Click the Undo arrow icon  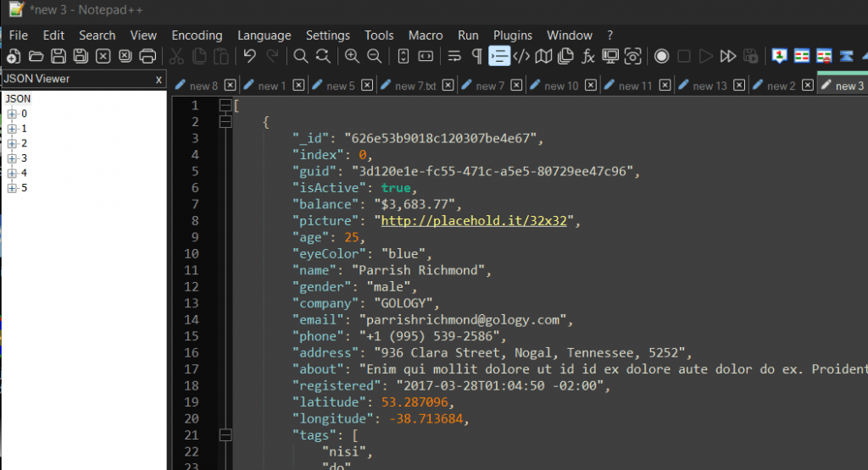tap(250, 57)
